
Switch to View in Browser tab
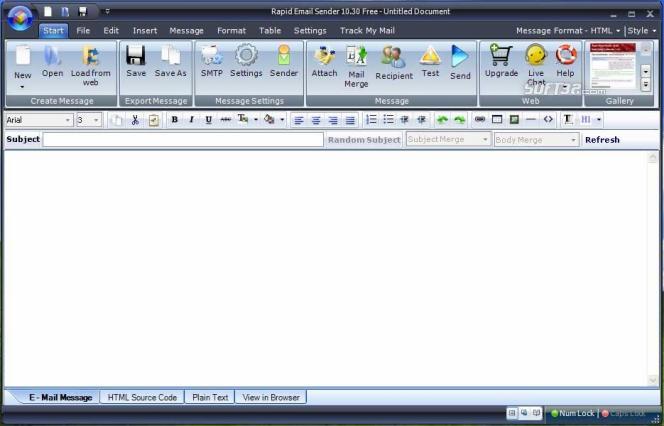[x=271, y=397]
